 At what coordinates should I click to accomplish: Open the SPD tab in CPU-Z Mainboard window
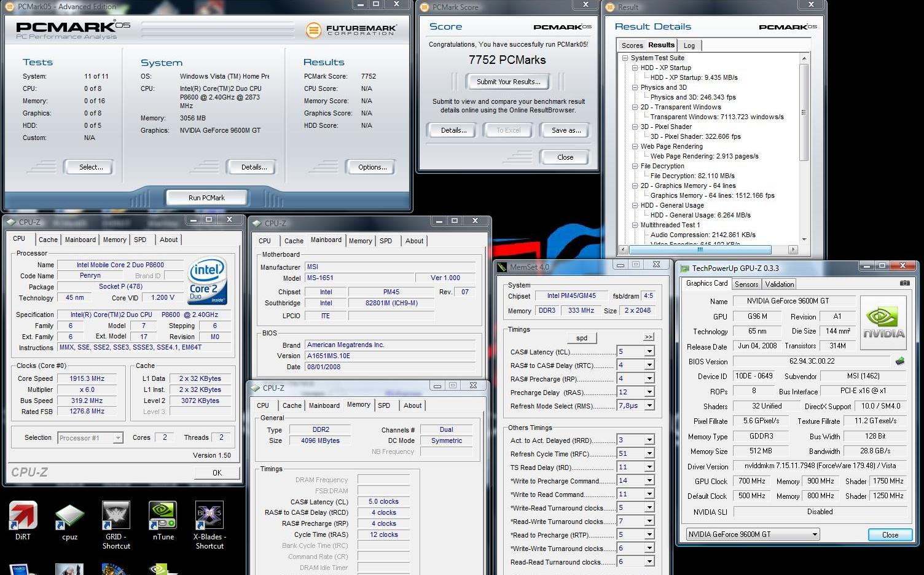click(386, 241)
